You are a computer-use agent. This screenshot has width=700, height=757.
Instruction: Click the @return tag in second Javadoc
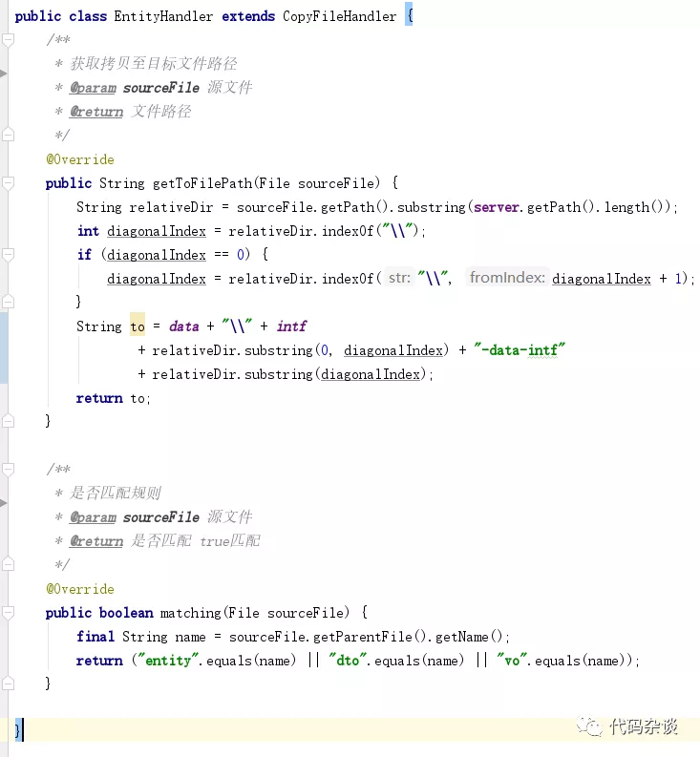pos(96,541)
